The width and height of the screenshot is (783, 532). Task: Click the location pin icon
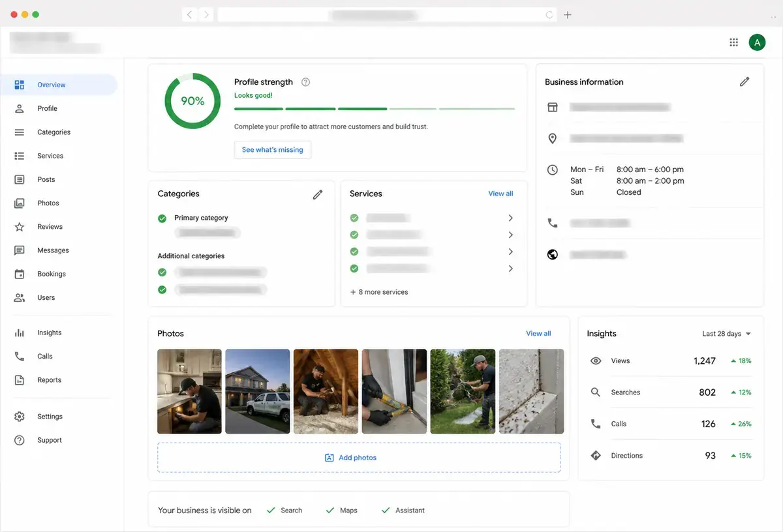pos(553,138)
